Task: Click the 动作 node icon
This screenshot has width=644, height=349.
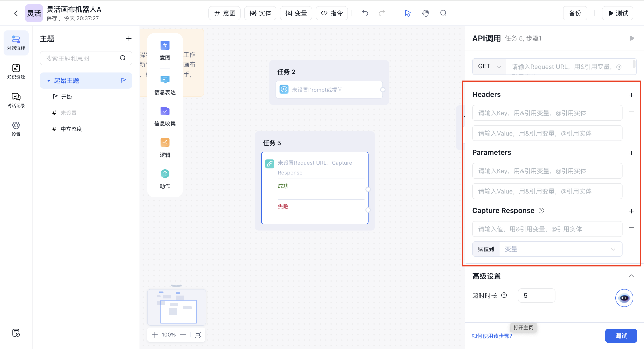Action: [x=165, y=174]
